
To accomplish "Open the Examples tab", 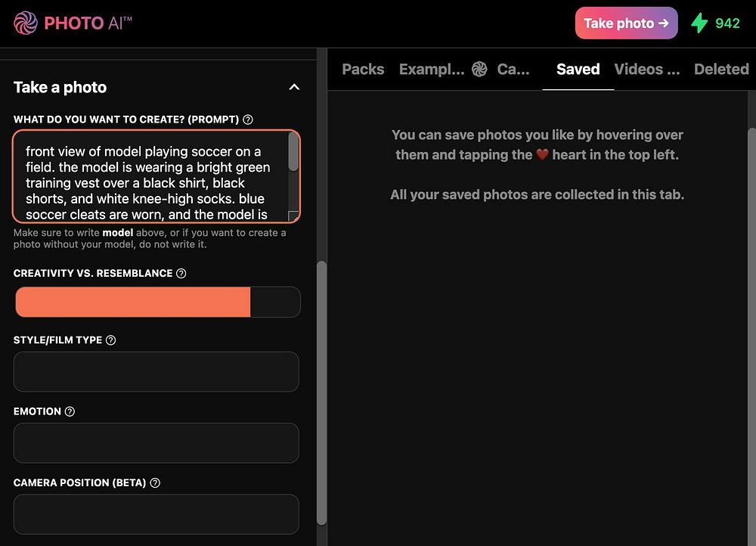I will click(431, 70).
